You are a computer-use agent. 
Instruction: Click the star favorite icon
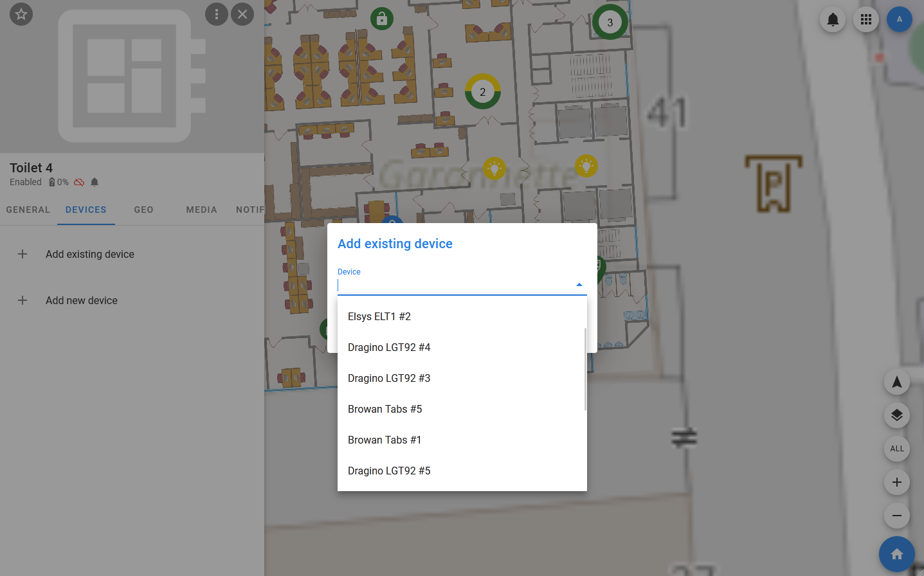21,14
